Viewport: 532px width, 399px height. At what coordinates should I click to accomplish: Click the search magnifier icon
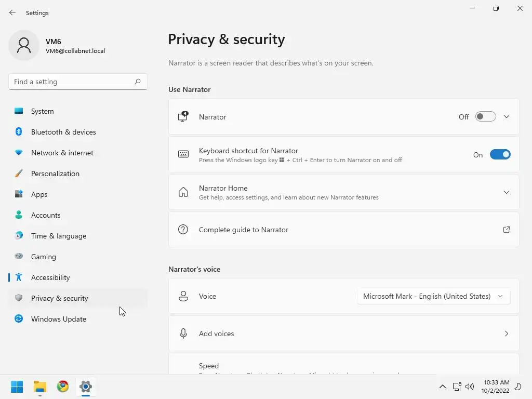click(138, 82)
